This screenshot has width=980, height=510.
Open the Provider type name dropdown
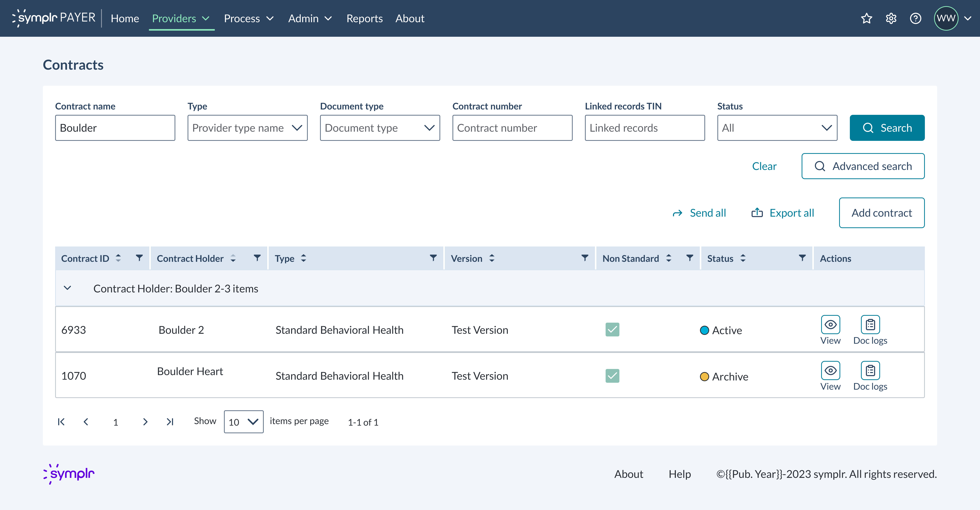[247, 128]
